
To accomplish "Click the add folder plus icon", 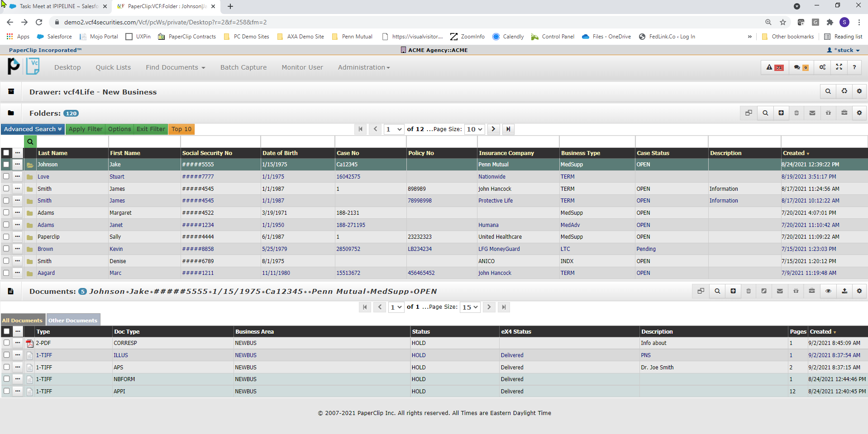I will click(x=781, y=113).
